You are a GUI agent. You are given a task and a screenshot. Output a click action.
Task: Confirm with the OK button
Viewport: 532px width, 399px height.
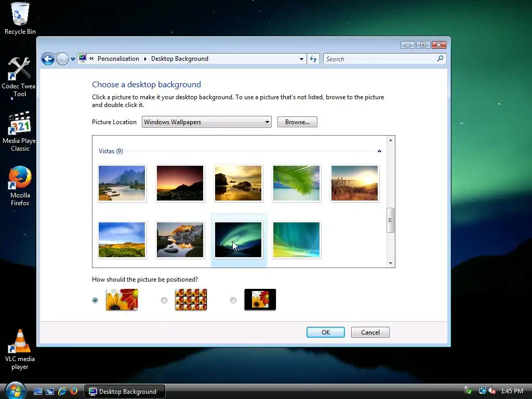(326, 332)
